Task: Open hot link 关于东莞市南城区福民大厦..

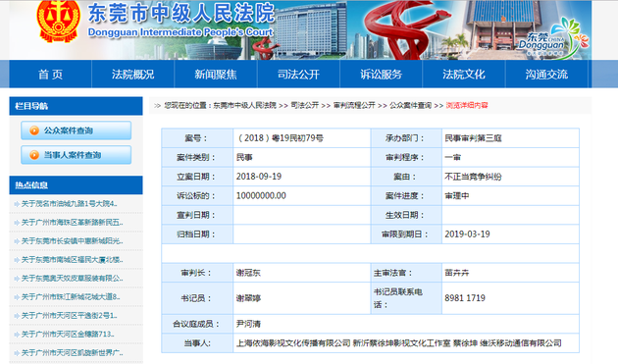Action: point(72,259)
